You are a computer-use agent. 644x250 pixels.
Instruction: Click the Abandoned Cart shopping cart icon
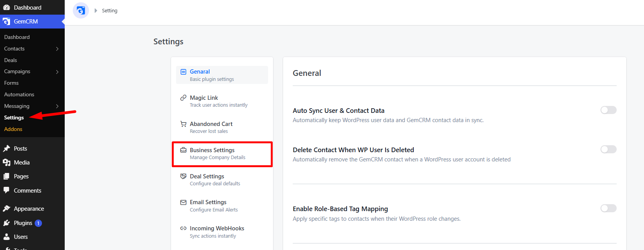point(183,124)
